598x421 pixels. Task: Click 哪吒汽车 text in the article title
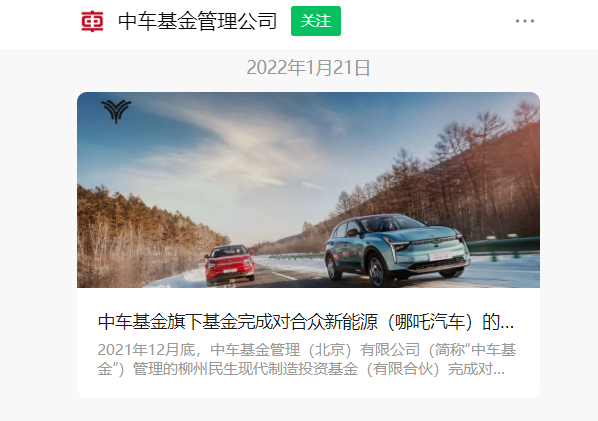[430, 322]
